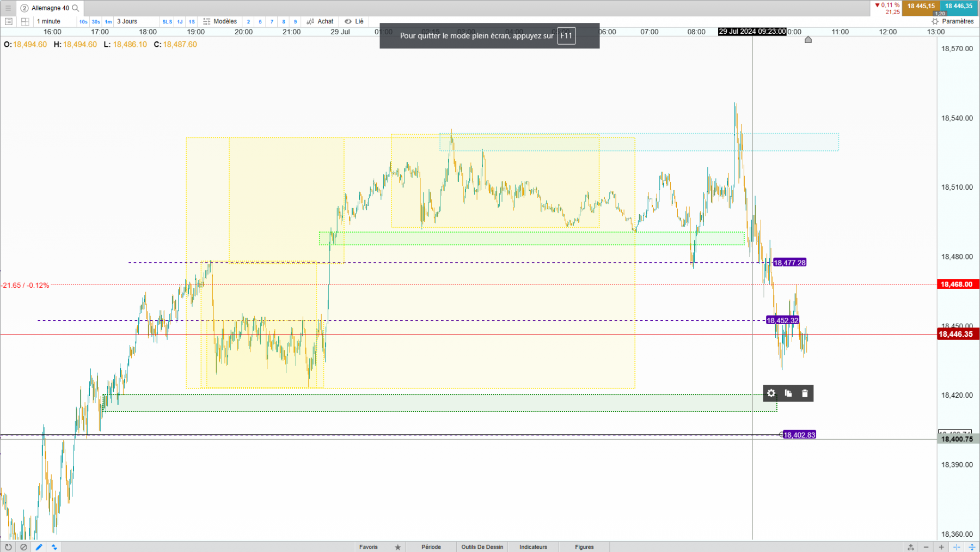Click the High value H: 18,494.60
Image resolution: width=980 pixels, height=552 pixels.
pyautogui.click(x=75, y=45)
